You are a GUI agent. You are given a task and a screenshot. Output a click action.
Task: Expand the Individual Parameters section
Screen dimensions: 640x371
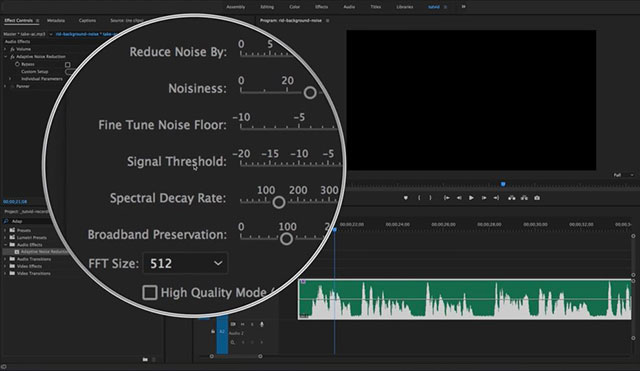10,79
